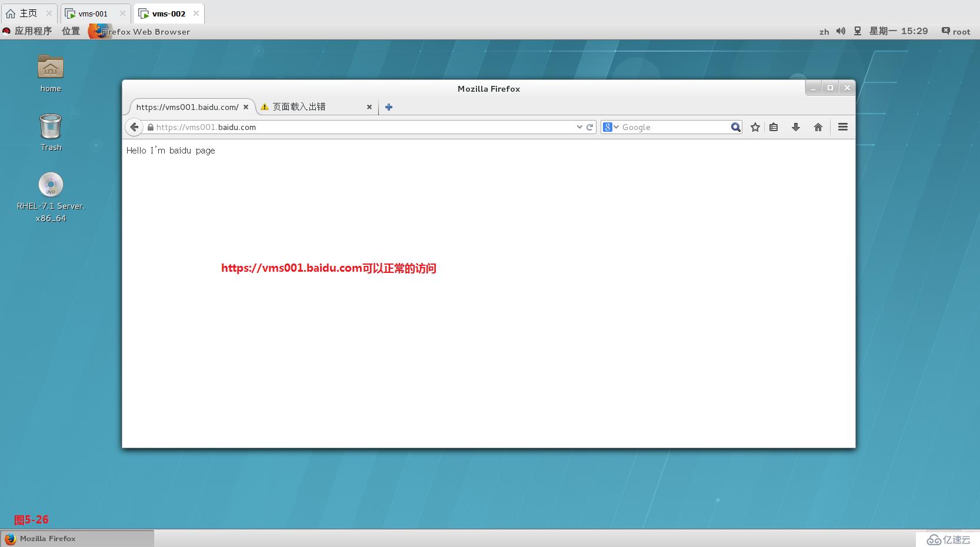Go to Firefox home page icon

(x=818, y=127)
